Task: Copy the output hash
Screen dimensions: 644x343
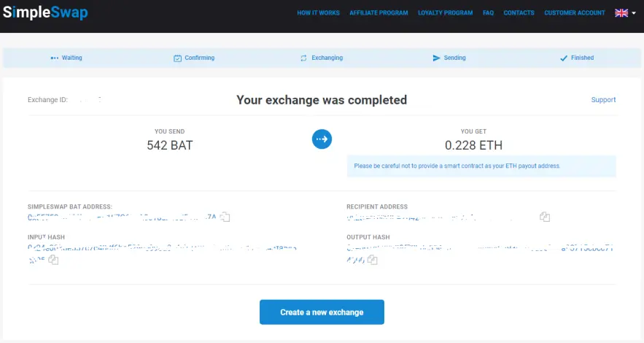Action: coord(372,260)
